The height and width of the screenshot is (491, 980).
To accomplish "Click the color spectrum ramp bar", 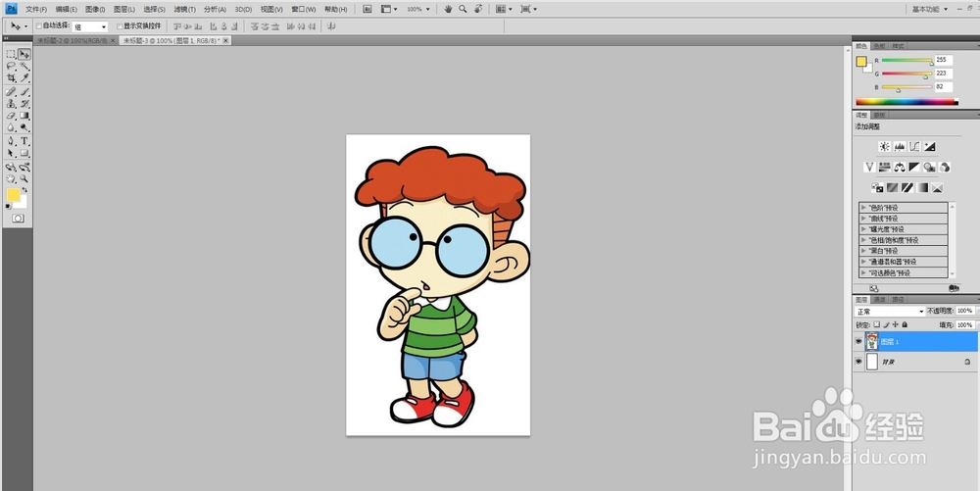I will pyautogui.click(x=906, y=101).
